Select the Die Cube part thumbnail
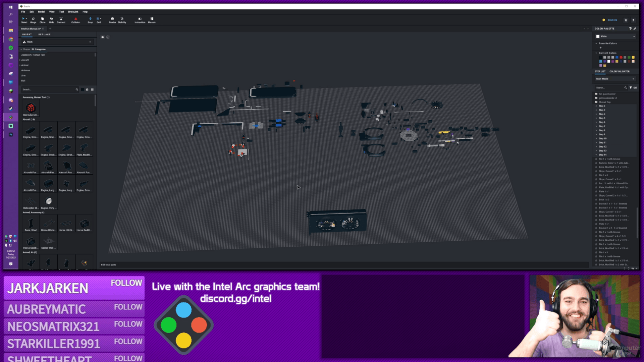 (x=31, y=108)
